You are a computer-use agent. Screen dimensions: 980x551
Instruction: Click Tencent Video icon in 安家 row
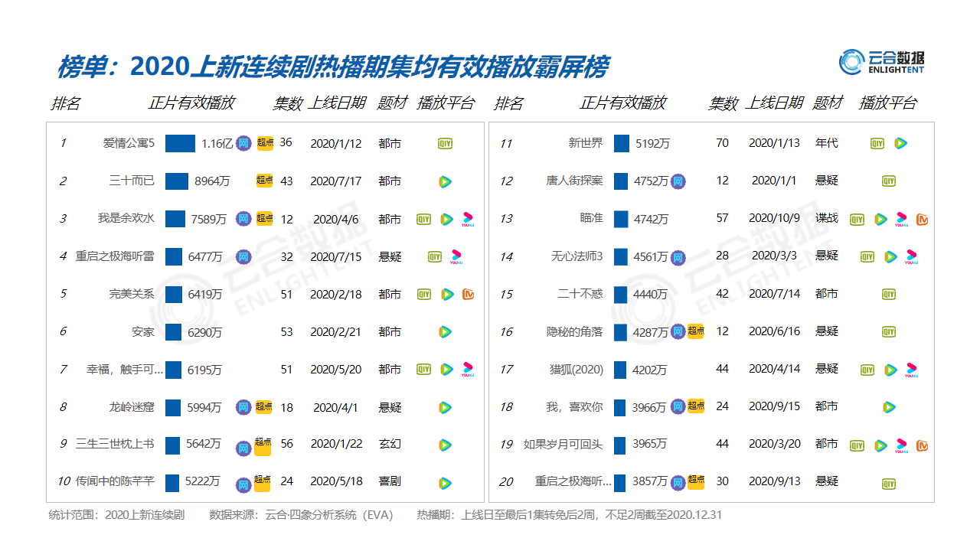pyautogui.click(x=445, y=331)
